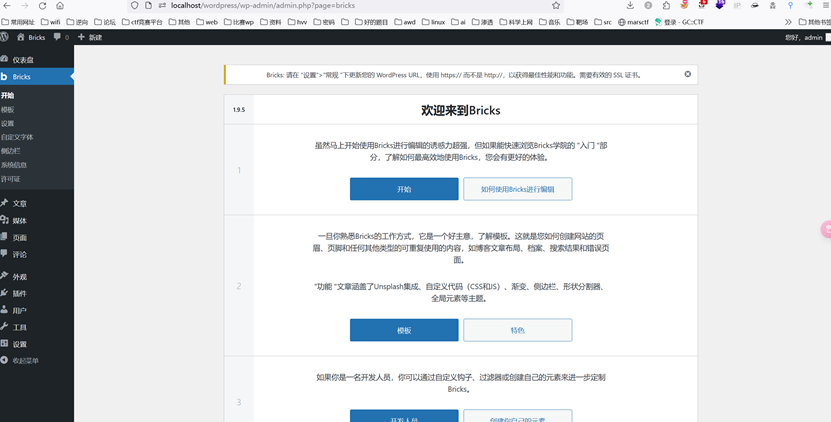Click Bricks site name in admin bar
This screenshot has width=831, height=422.
[31, 37]
